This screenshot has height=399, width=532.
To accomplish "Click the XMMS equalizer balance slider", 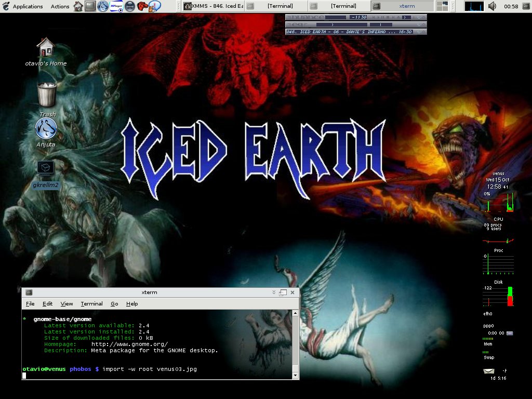I will (381, 24).
